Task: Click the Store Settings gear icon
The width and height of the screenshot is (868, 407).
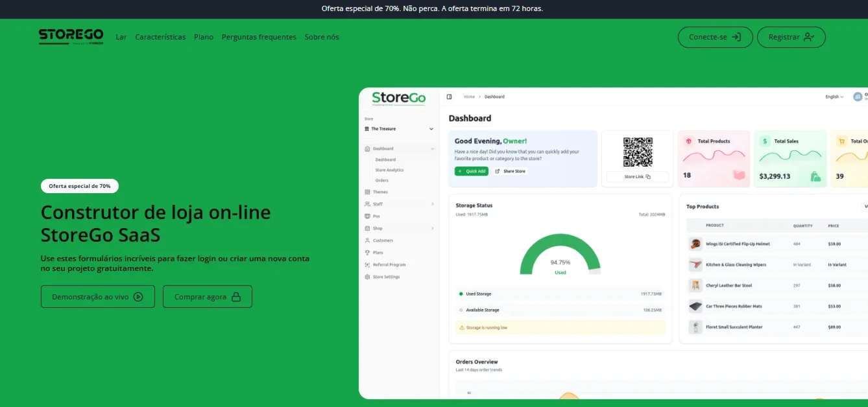Action: tap(368, 277)
